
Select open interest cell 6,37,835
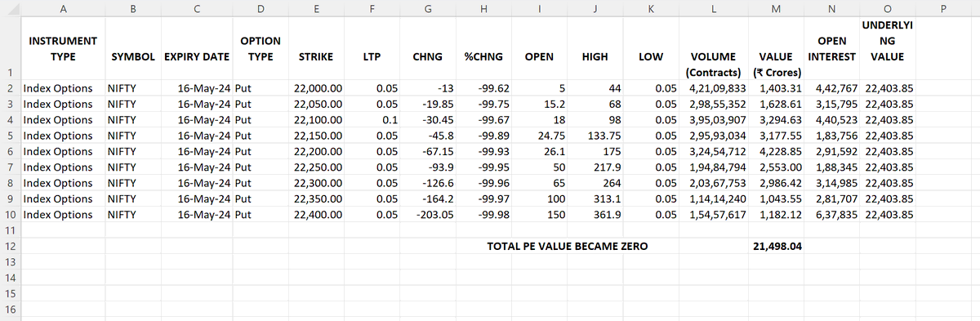pos(832,214)
